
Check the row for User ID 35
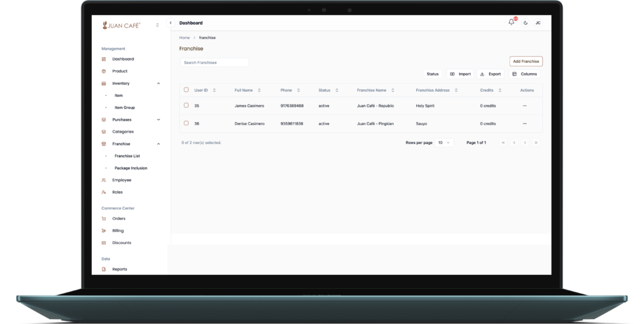point(186,106)
